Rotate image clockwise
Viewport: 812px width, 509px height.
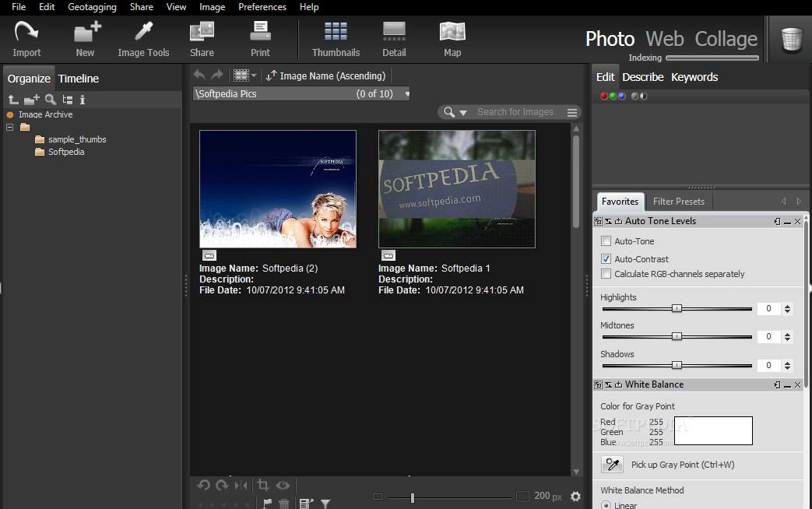(x=222, y=485)
